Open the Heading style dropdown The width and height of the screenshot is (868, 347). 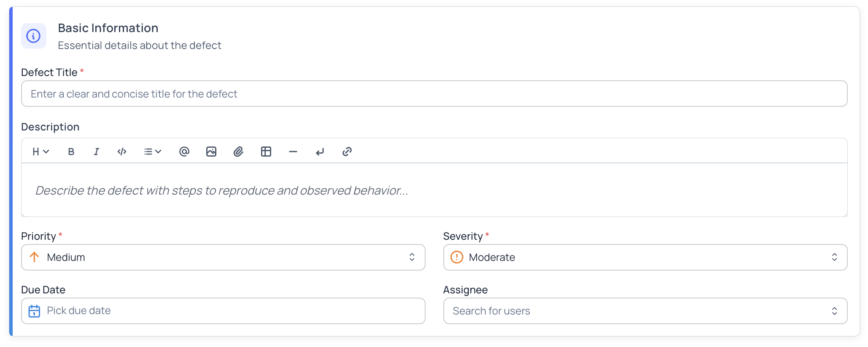click(x=41, y=152)
